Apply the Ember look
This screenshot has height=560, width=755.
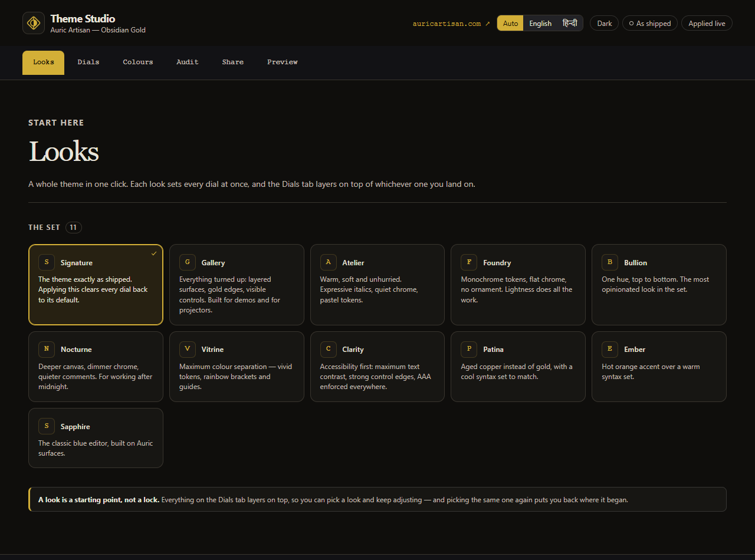point(659,367)
